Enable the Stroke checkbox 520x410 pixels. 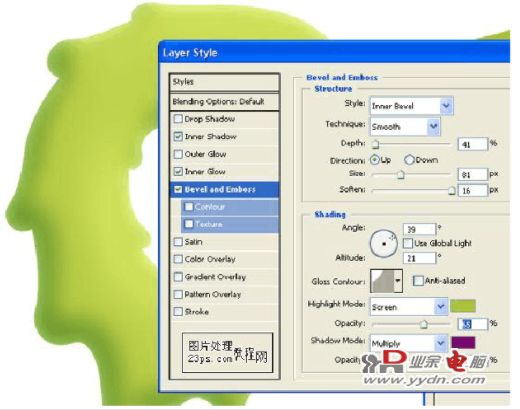[x=178, y=312]
